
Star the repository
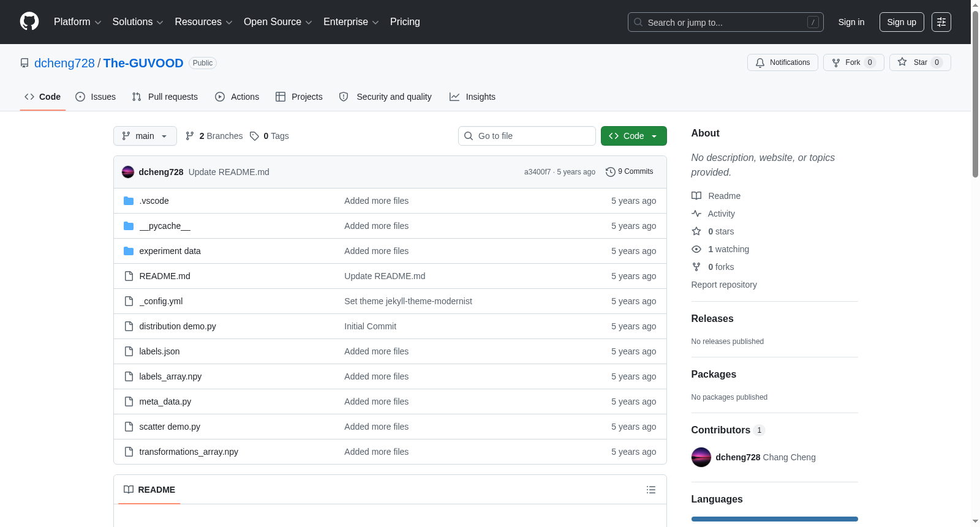(x=920, y=62)
